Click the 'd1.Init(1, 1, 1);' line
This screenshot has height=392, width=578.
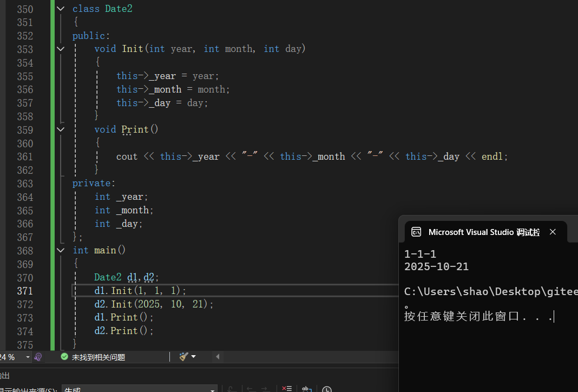click(141, 291)
